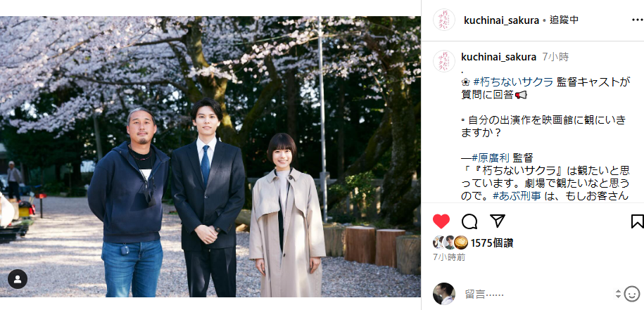Open hashtag #あぶ刑事 link
This screenshot has width=644, height=310.
point(517,196)
